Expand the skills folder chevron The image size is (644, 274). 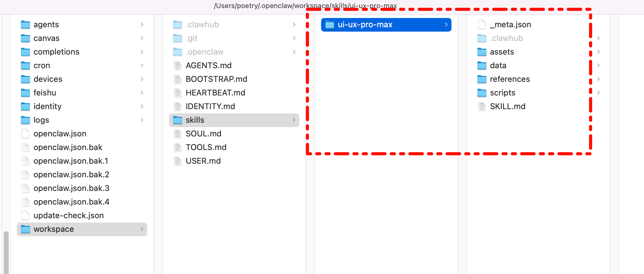pyautogui.click(x=294, y=120)
